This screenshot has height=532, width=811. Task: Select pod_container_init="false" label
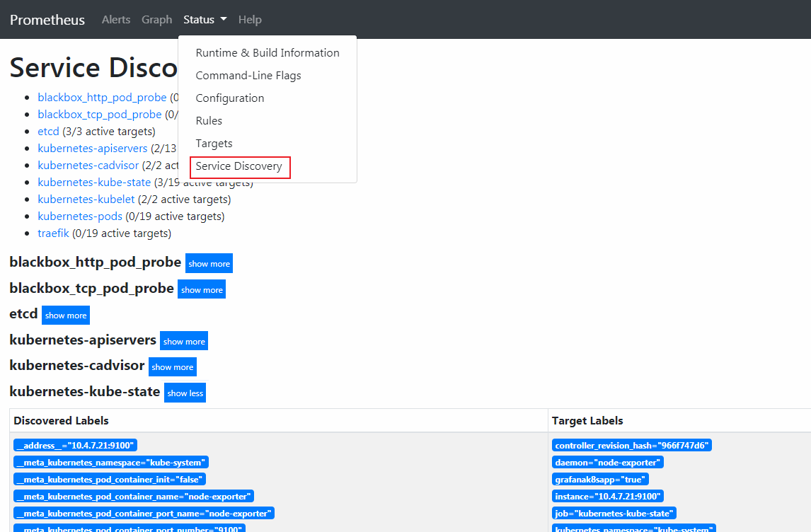coord(110,479)
